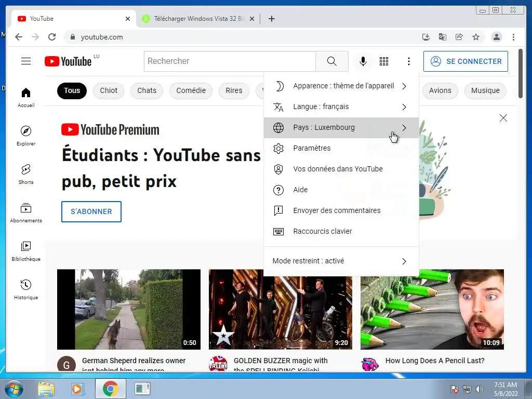Viewport: 532px width, 399px height.
Task: Open "How Long Does A Pencil Last?" title
Action: coord(435,361)
